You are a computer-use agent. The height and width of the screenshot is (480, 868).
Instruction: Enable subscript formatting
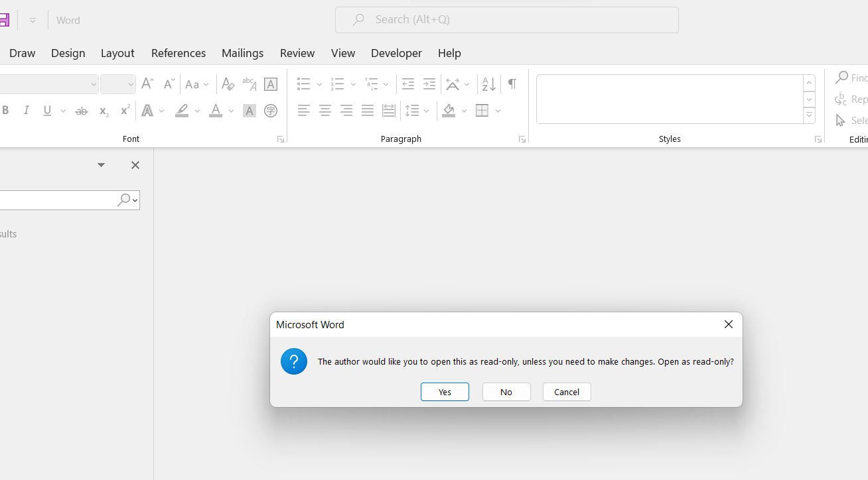[103, 111]
